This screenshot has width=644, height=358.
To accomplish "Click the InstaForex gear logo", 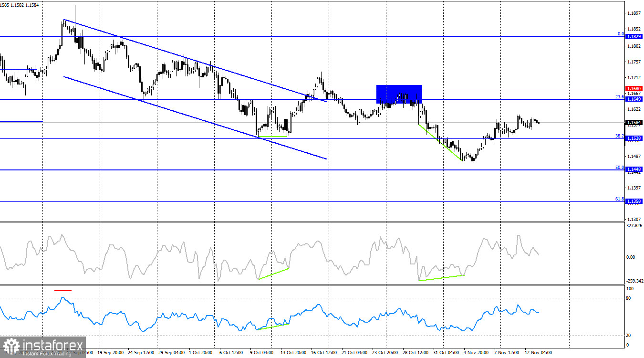I will tap(10, 346).
